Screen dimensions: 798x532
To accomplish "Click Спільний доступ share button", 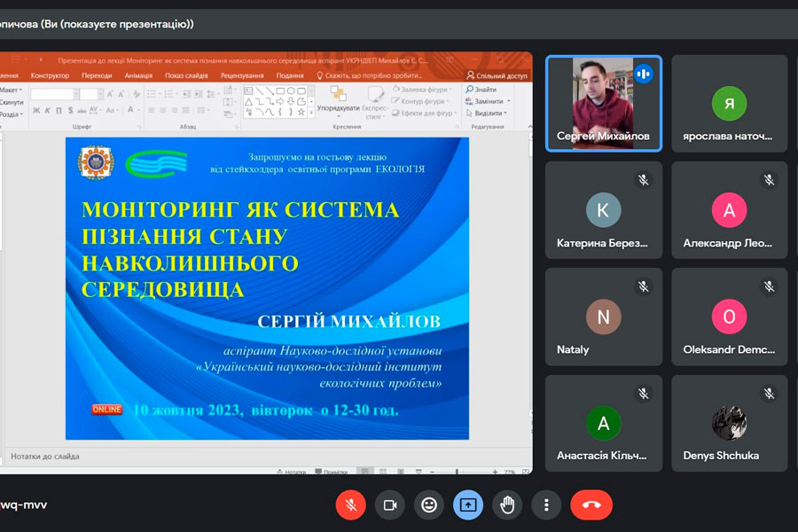I will point(497,75).
